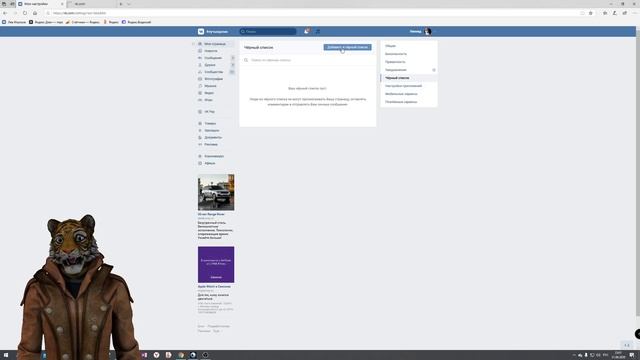Open the notifications bell in VK header

click(306, 31)
